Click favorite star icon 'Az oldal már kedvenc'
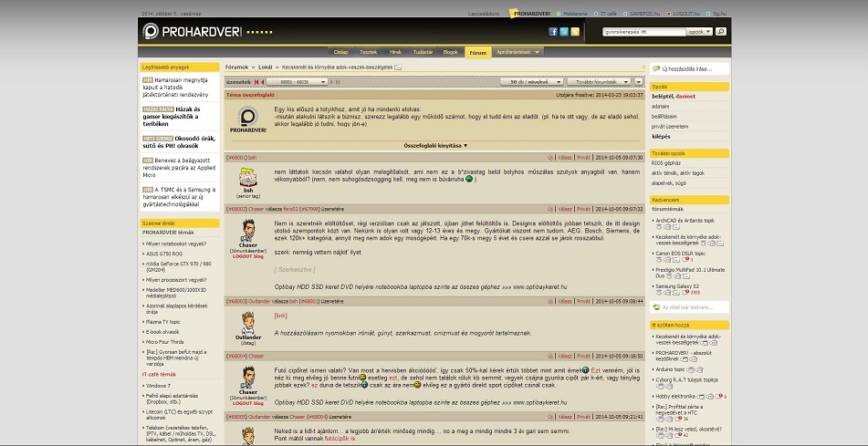This screenshot has width=868, height=446. tap(656, 306)
